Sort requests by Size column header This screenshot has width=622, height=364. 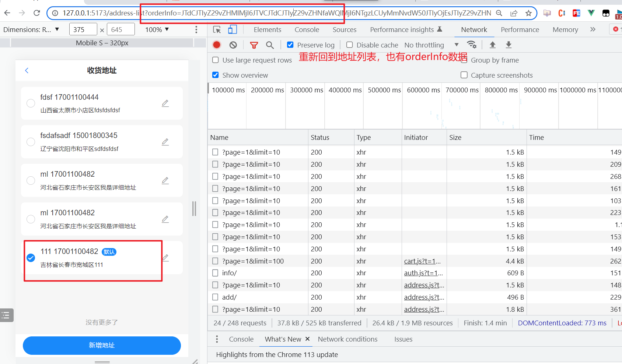(486, 137)
